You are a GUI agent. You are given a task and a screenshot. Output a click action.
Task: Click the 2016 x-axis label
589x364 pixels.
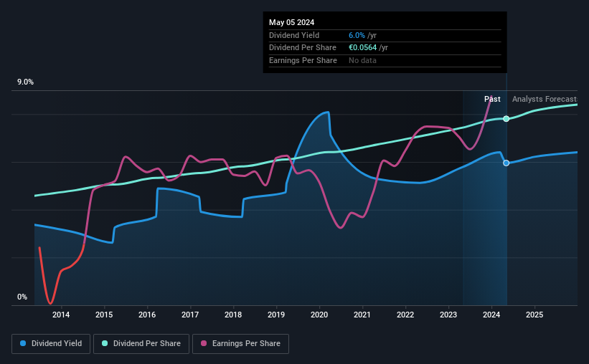click(x=147, y=315)
